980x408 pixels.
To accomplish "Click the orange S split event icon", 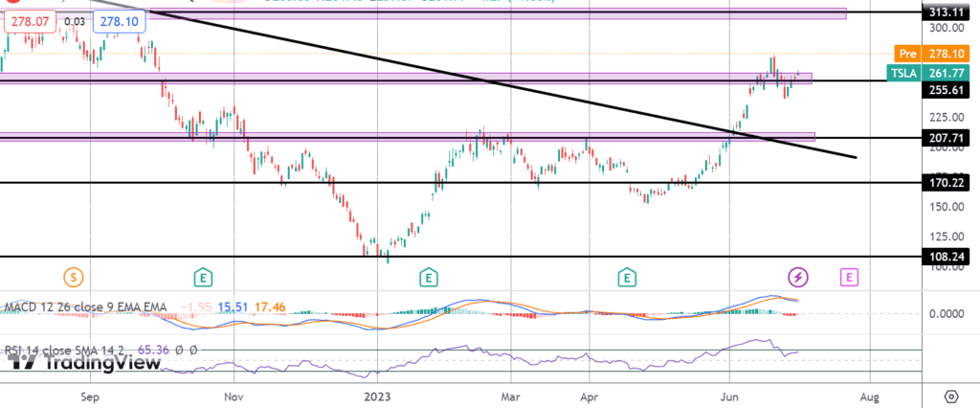I will (75, 278).
